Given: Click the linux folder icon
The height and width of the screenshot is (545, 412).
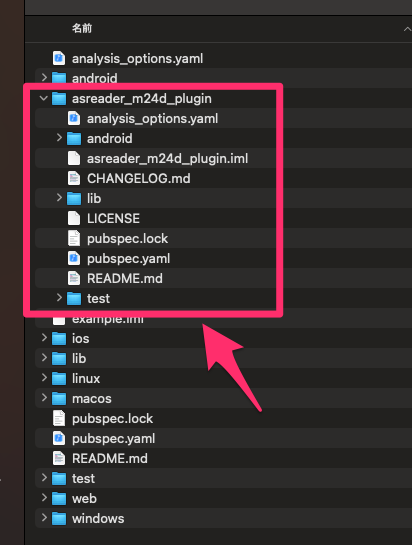Looking at the screenshot, I should [x=59, y=379].
